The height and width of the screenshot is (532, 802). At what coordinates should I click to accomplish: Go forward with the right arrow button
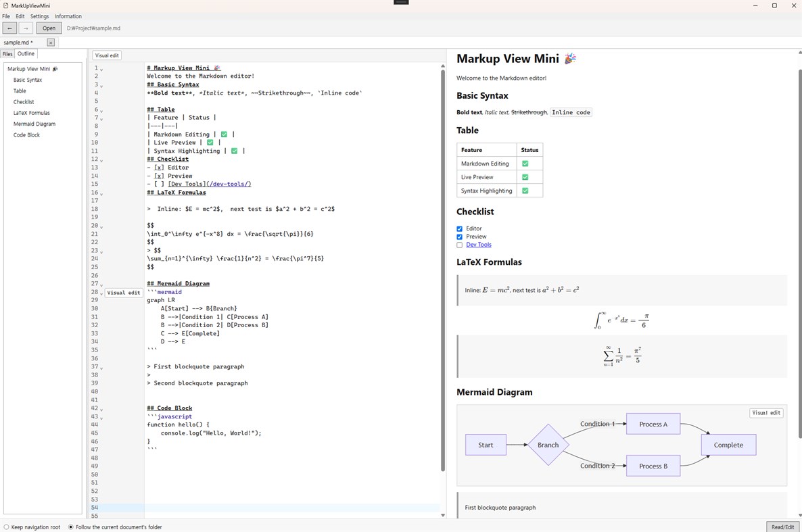26,28
